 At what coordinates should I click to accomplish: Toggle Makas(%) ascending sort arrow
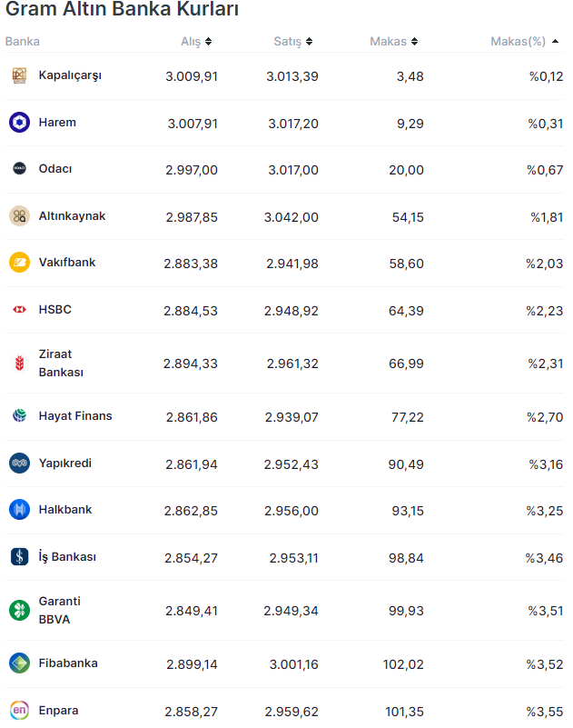pyautogui.click(x=555, y=42)
